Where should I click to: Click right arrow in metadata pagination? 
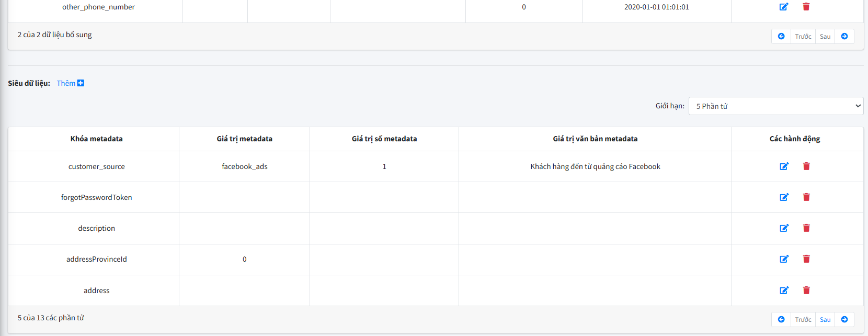click(844, 320)
